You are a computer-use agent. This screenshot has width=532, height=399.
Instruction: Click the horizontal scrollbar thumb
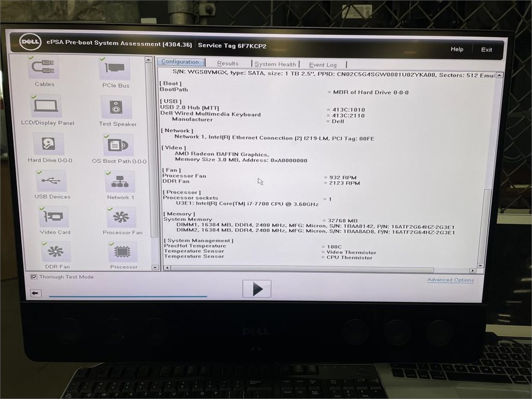(x=302, y=269)
